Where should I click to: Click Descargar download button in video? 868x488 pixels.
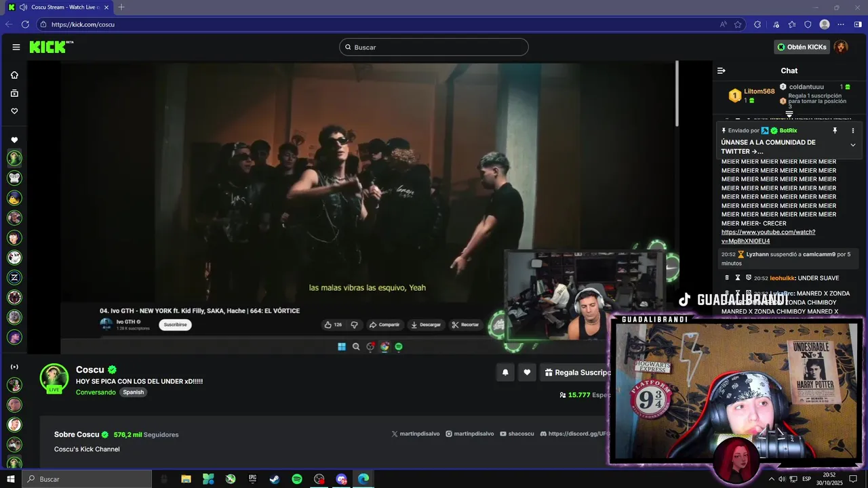[x=427, y=325]
